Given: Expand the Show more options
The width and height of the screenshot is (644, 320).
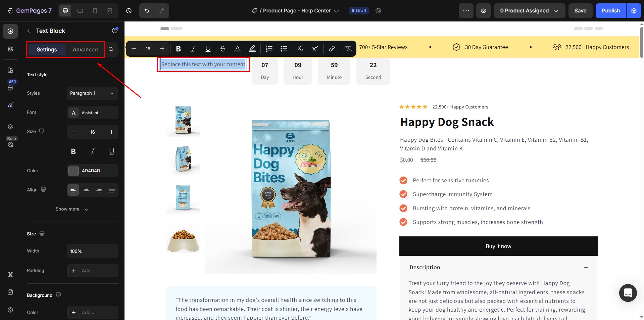Looking at the screenshot, I should 72,209.
